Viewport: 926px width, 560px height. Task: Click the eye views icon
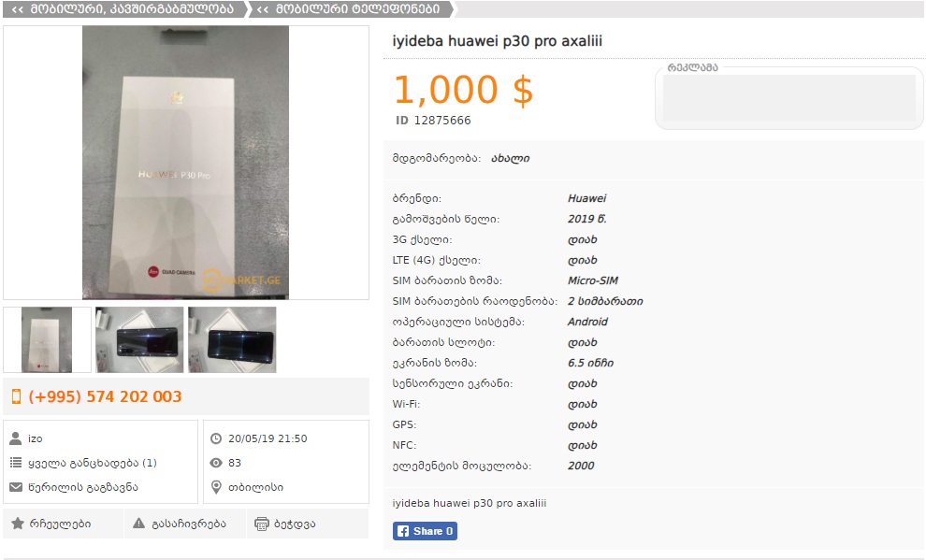[x=216, y=463]
